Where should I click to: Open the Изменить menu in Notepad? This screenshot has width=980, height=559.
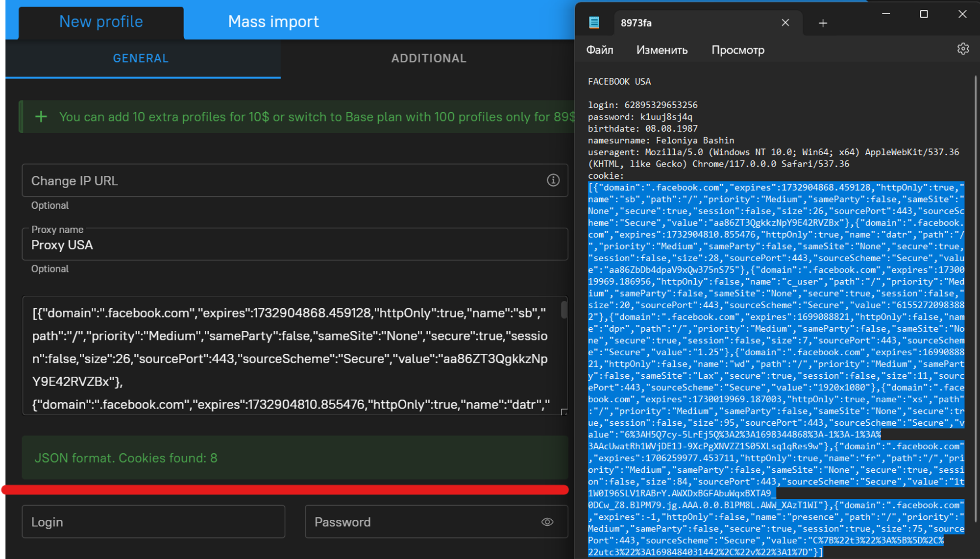coord(662,50)
